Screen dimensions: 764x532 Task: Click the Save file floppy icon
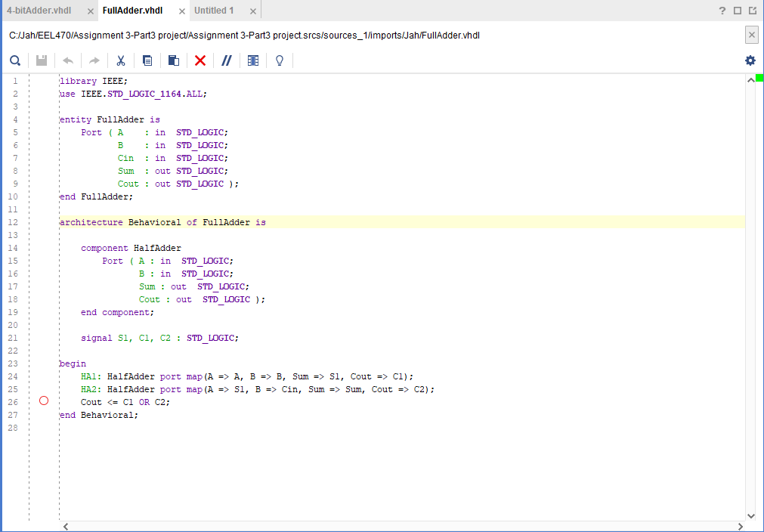pos(42,60)
